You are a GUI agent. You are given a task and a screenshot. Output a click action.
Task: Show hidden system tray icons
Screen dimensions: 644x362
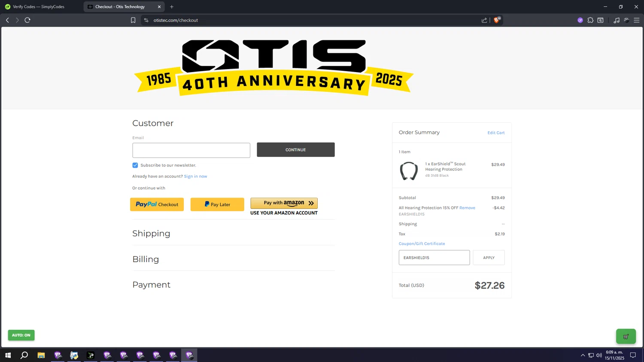coord(583,355)
